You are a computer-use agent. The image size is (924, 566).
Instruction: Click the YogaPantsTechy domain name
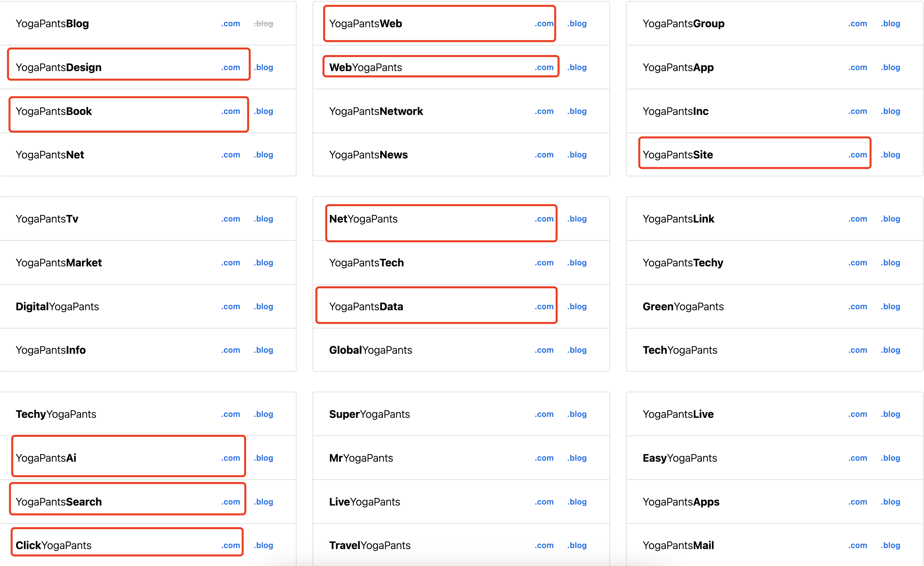click(x=683, y=262)
